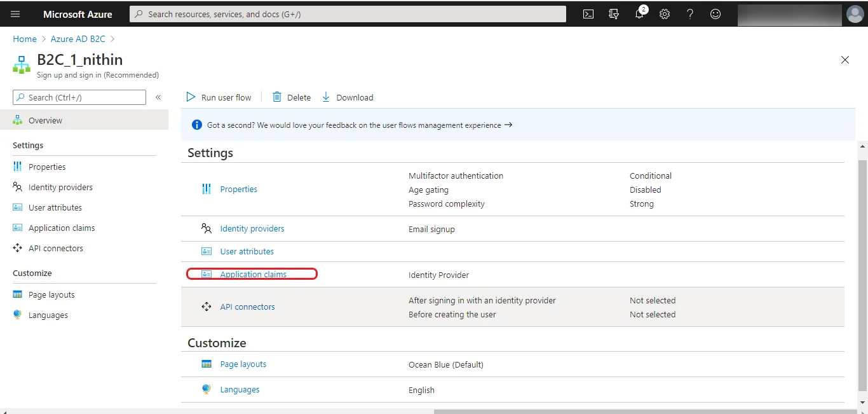Open Azure AD B2C breadcrumb link
Viewport: 868px width, 414px height.
point(77,39)
